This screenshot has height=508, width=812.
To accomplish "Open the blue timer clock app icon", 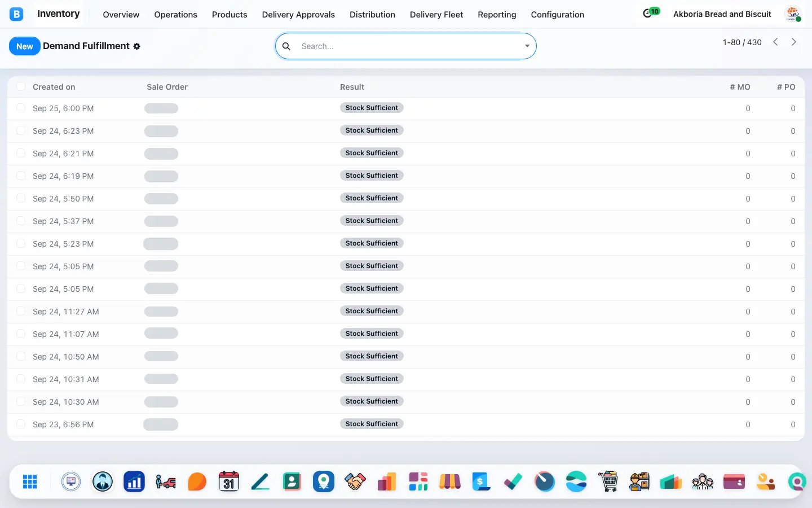I will (x=545, y=481).
